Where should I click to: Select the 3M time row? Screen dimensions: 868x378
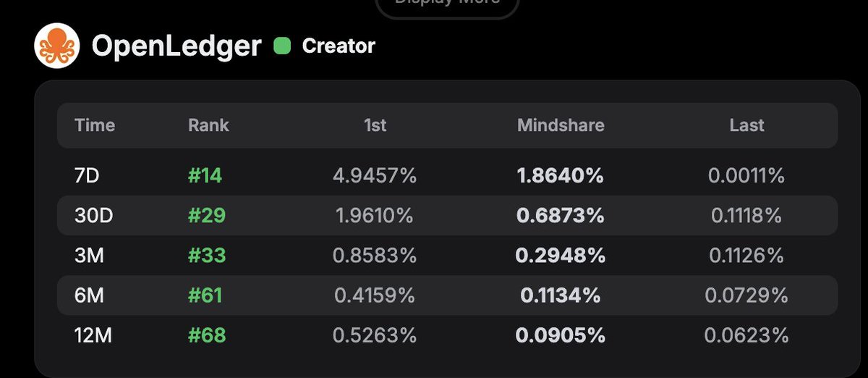coord(89,255)
